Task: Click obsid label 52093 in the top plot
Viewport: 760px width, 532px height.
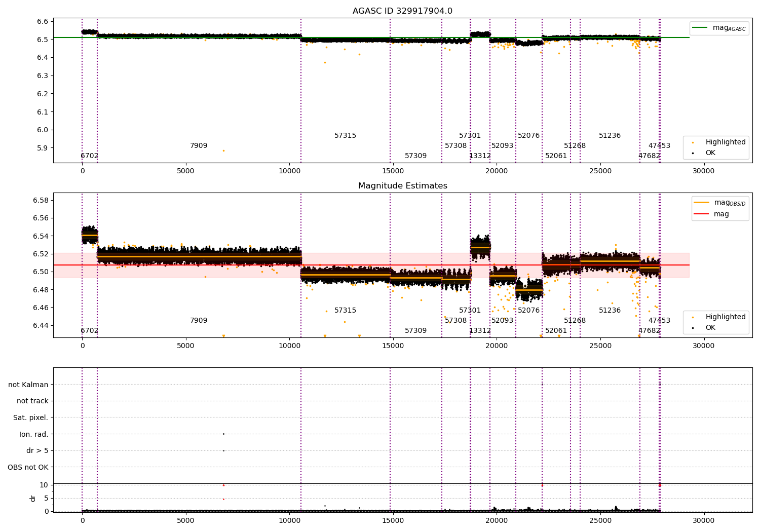Action: click(x=502, y=146)
